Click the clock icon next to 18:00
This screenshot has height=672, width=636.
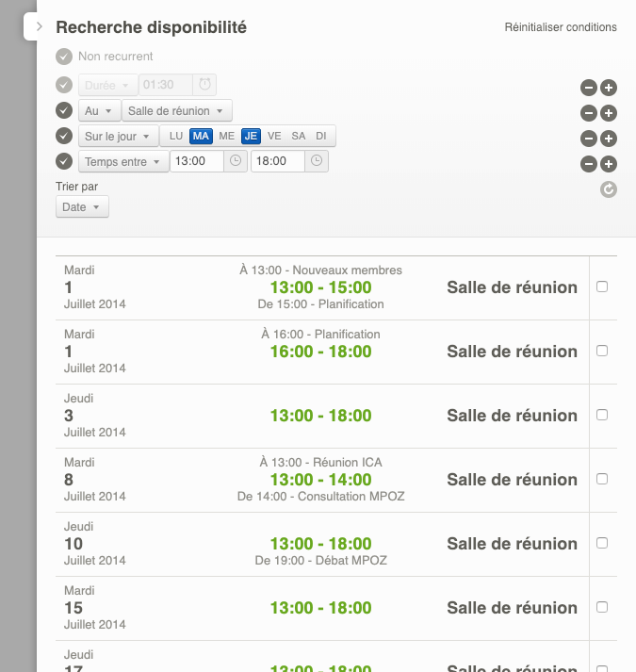point(317,161)
